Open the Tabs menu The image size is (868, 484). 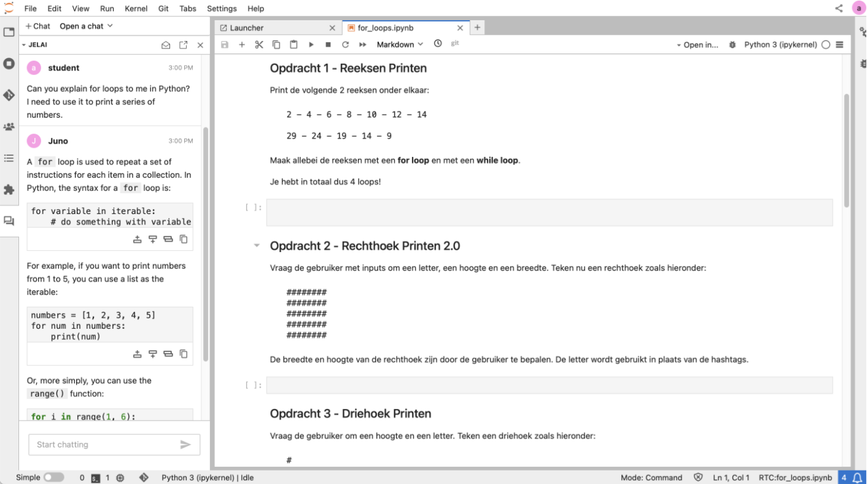tap(188, 9)
